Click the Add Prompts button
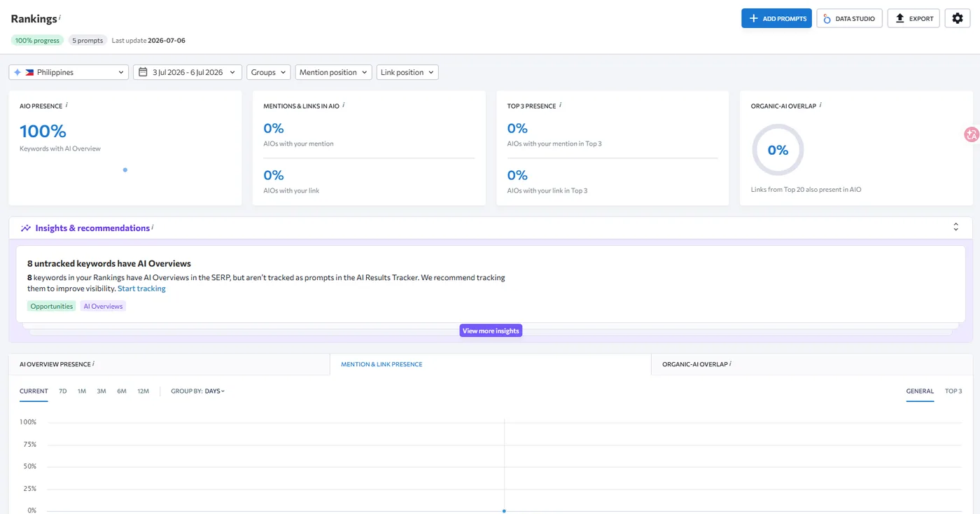The height and width of the screenshot is (514, 980). tap(776, 18)
